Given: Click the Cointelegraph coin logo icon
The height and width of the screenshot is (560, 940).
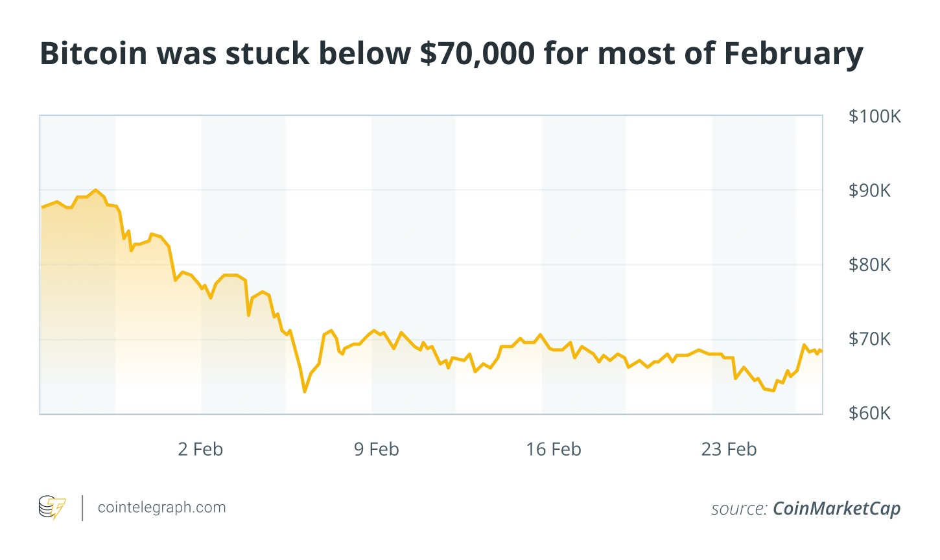Looking at the screenshot, I should click(x=52, y=507).
